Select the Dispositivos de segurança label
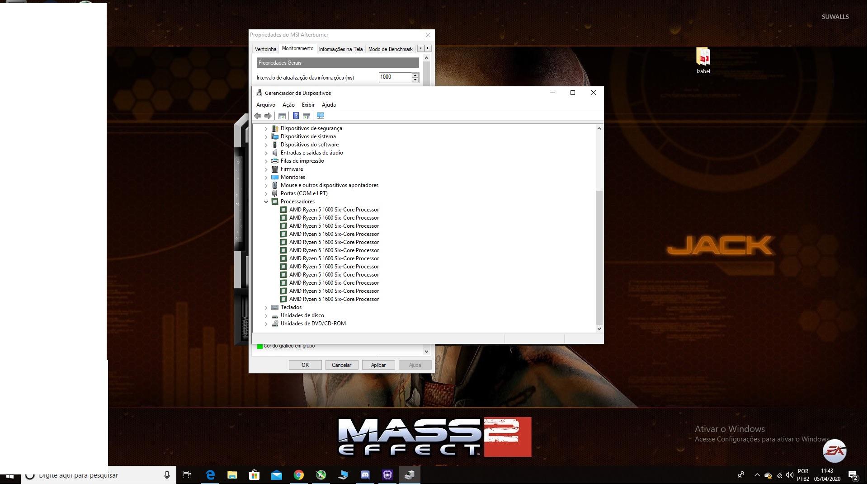Viewport: 868px width, 488px height. point(311,128)
